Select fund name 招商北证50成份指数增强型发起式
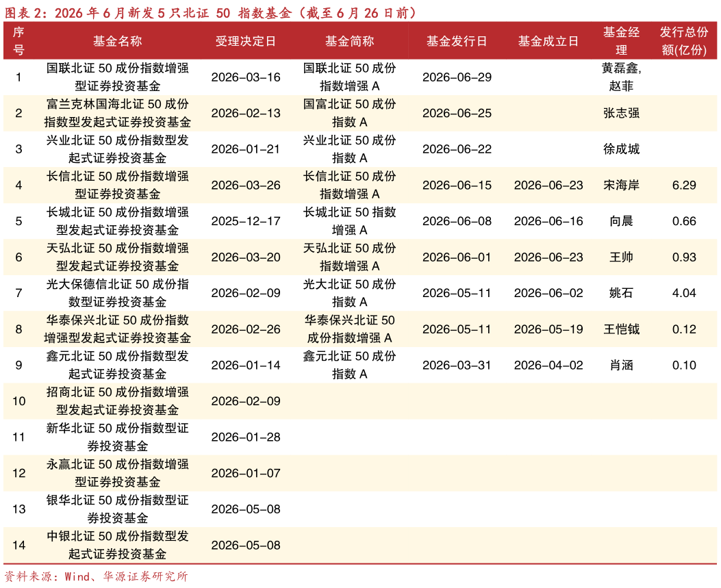The image size is (721, 588). (x=117, y=401)
